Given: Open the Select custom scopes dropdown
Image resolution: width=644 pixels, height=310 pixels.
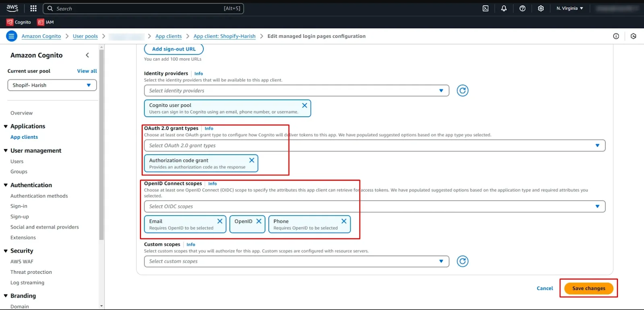Looking at the screenshot, I should click(297, 261).
